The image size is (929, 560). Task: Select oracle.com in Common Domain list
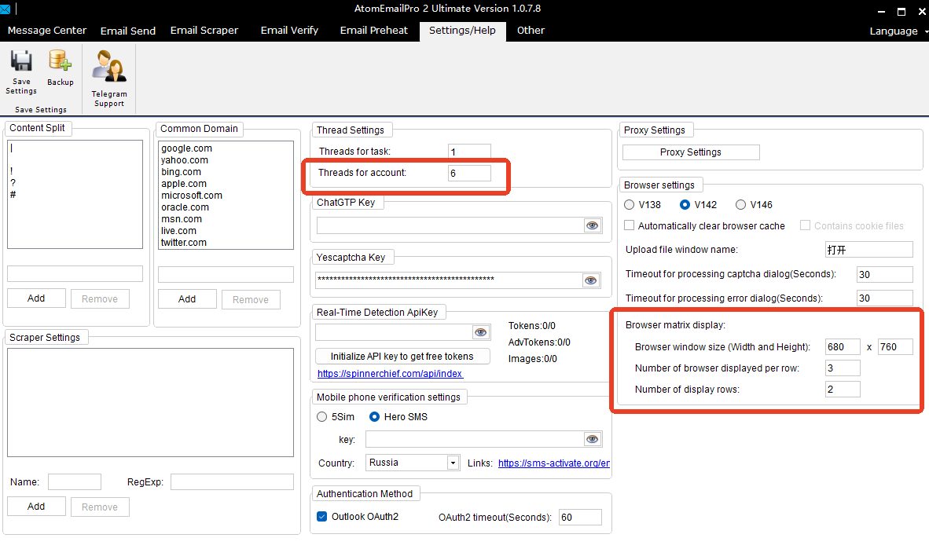click(x=185, y=207)
